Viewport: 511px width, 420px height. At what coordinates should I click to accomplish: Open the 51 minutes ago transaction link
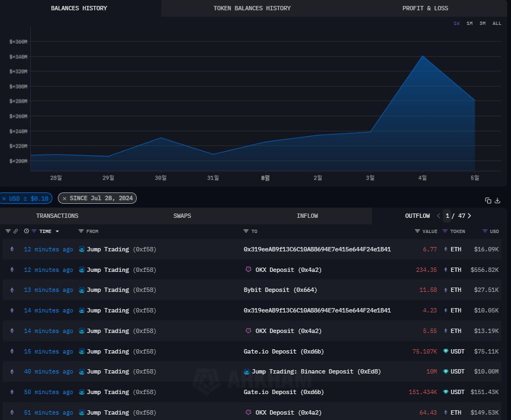48,412
